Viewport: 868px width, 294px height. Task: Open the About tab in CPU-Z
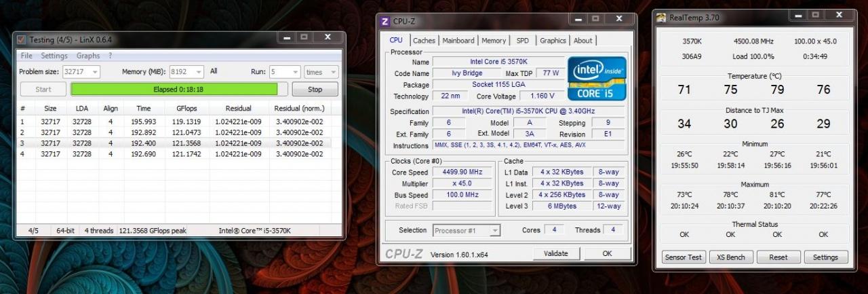pos(583,41)
